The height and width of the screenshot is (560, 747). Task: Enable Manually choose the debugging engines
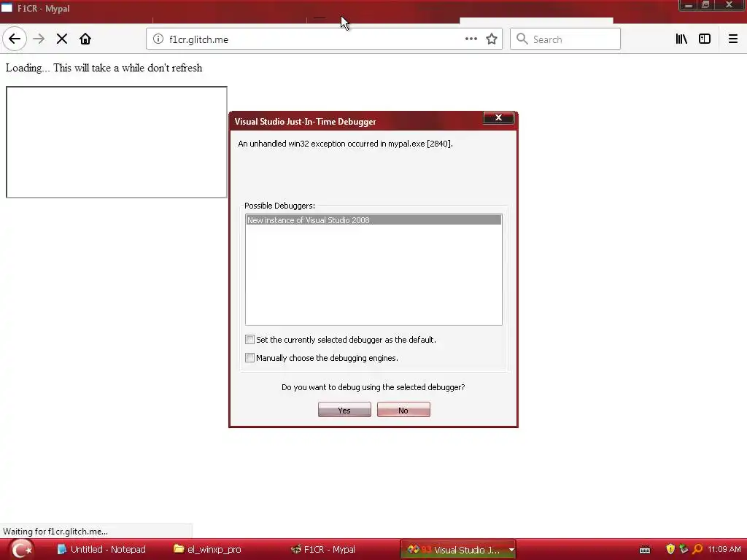tap(249, 357)
